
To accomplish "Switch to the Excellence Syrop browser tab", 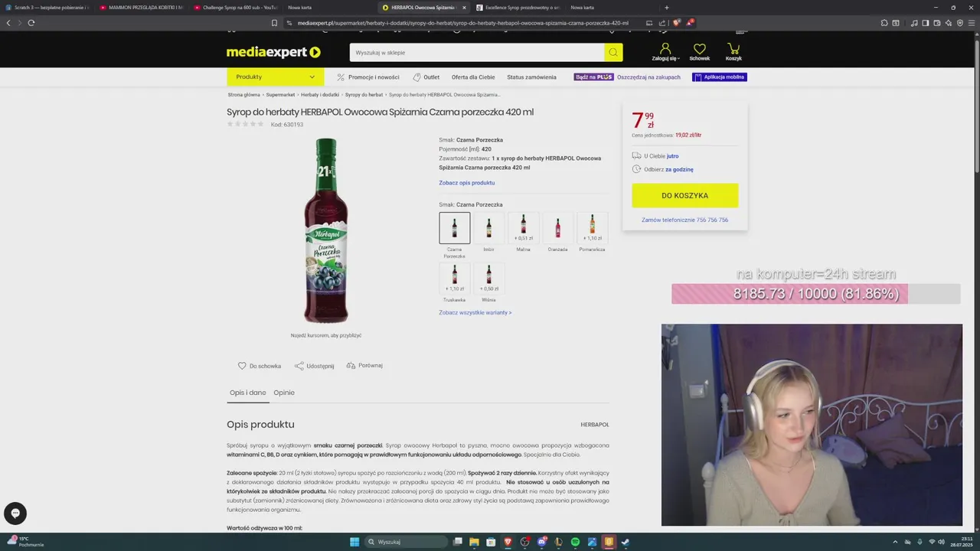I will [x=517, y=8].
